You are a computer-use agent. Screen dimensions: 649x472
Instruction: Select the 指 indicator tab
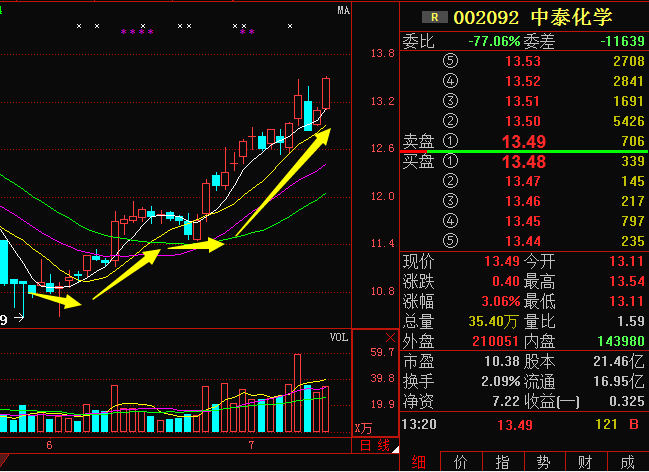click(502, 462)
